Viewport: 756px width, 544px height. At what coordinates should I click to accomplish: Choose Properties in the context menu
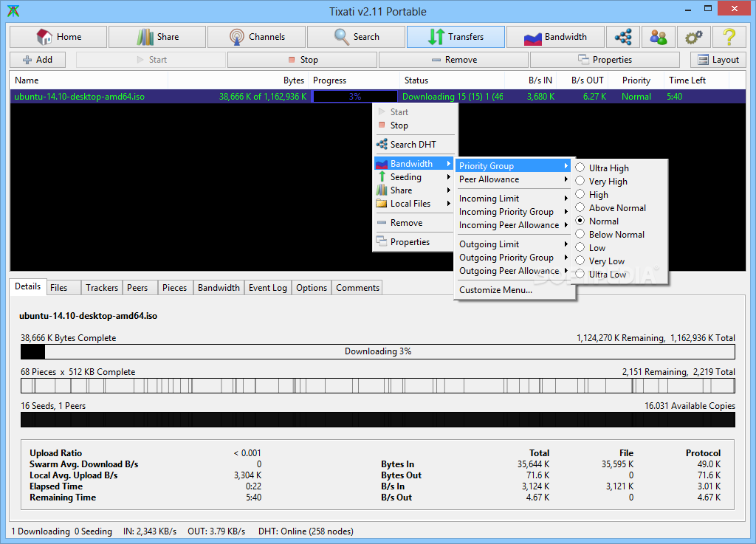pos(414,242)
